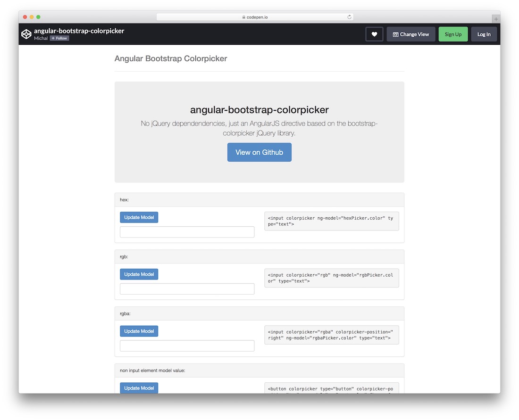Image resolution: width=519 pixels, height=420 pixels.
Task: Open the hex colorpicker input field
Action: pos(187,232)
